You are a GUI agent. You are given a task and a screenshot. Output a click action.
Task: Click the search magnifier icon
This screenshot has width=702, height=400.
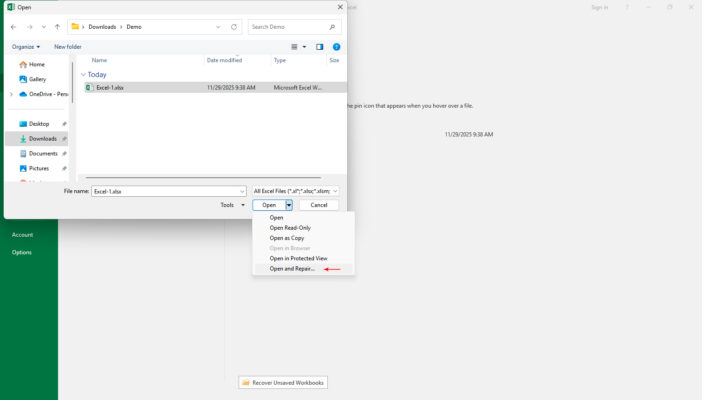pyautogui.click(x=332, y=27)
